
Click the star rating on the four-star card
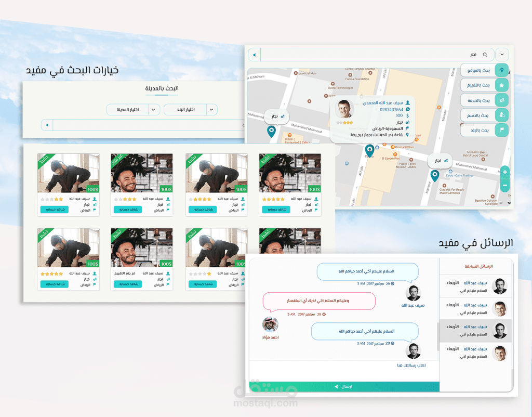pyautogui.click(x=200, y=199)
